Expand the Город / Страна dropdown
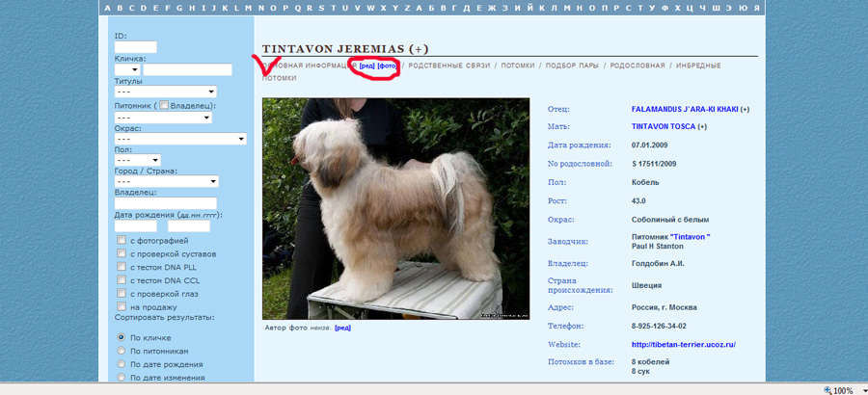Screen dimensions: 868x395 167,181
